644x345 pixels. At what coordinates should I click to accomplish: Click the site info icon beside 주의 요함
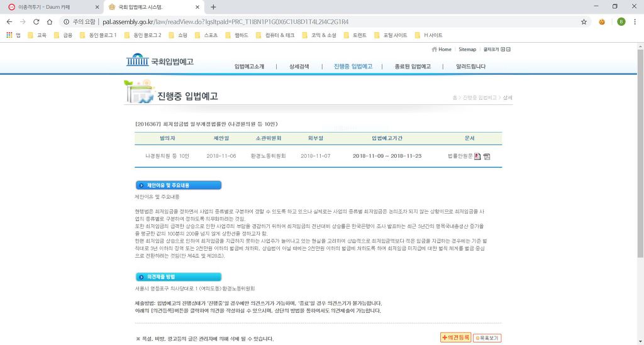pos(66,22)
